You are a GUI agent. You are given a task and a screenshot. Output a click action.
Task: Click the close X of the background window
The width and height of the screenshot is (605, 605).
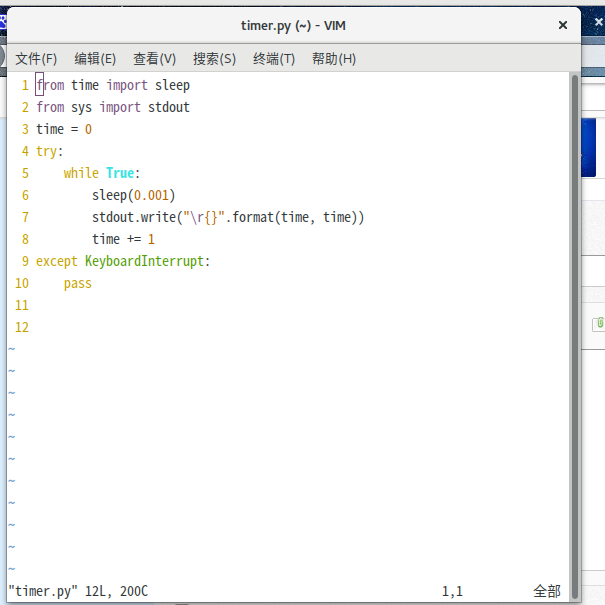coord(598,22)
